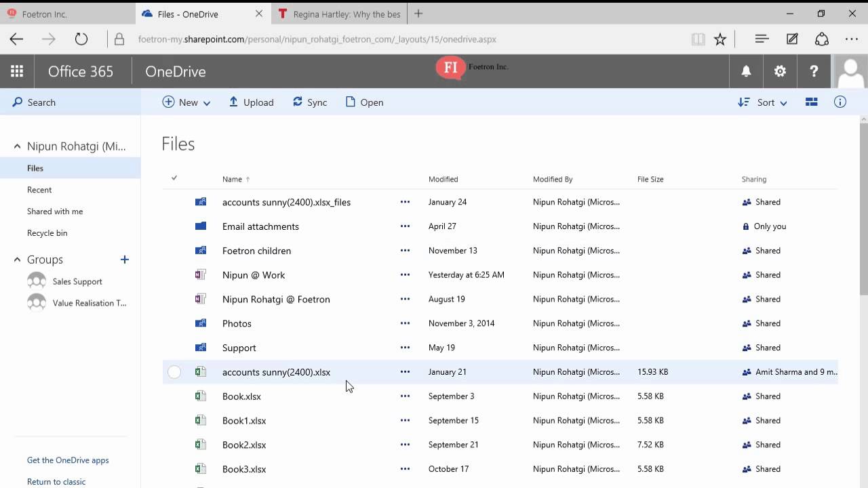Open more options for Support folder
The height and width of the screenshot is (488, 868).
(405, 348)
